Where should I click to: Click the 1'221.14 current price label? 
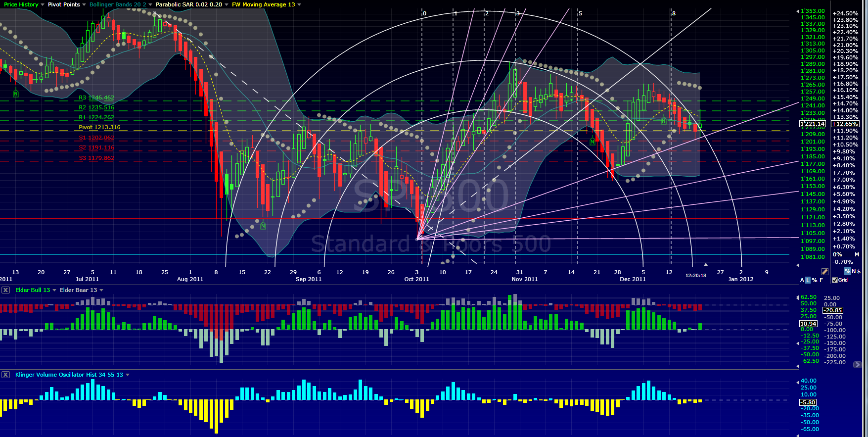coord(813,124)
